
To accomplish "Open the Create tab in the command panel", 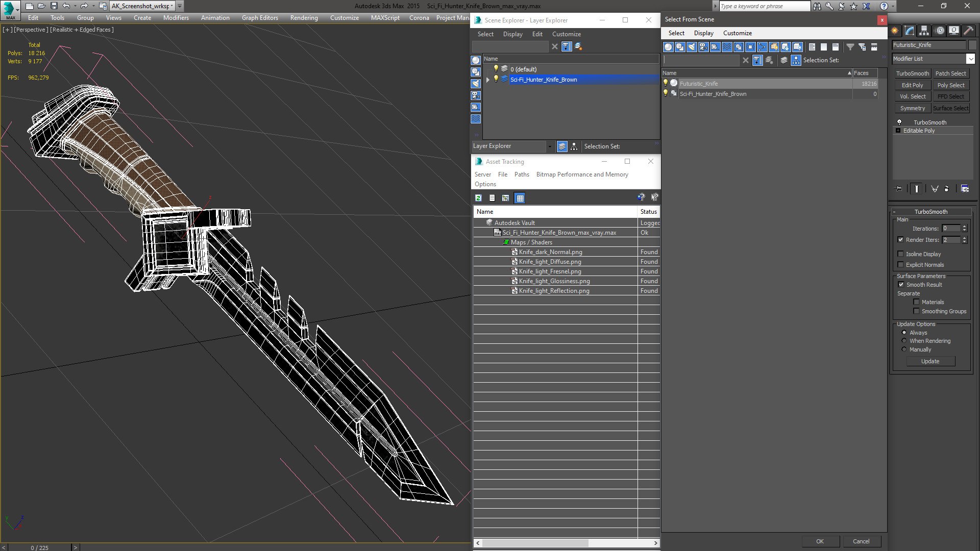I will (895, 31).
